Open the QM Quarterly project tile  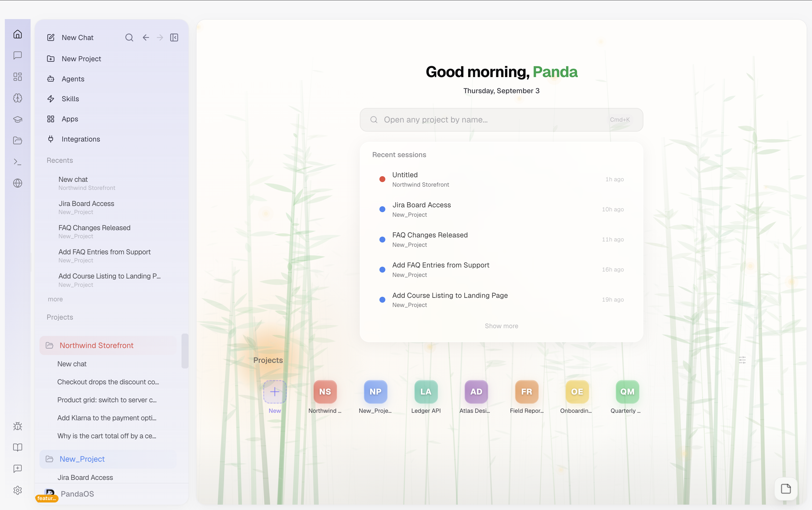[627, 392]
